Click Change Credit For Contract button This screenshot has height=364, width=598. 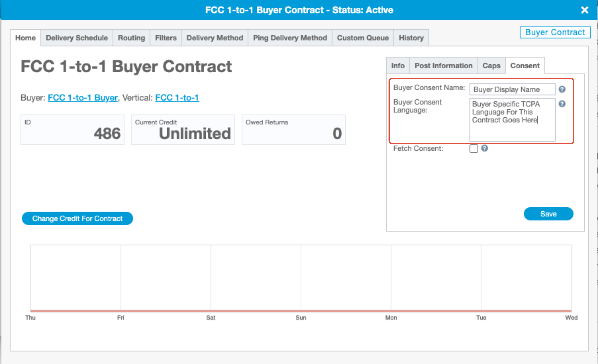pos(77,219)
